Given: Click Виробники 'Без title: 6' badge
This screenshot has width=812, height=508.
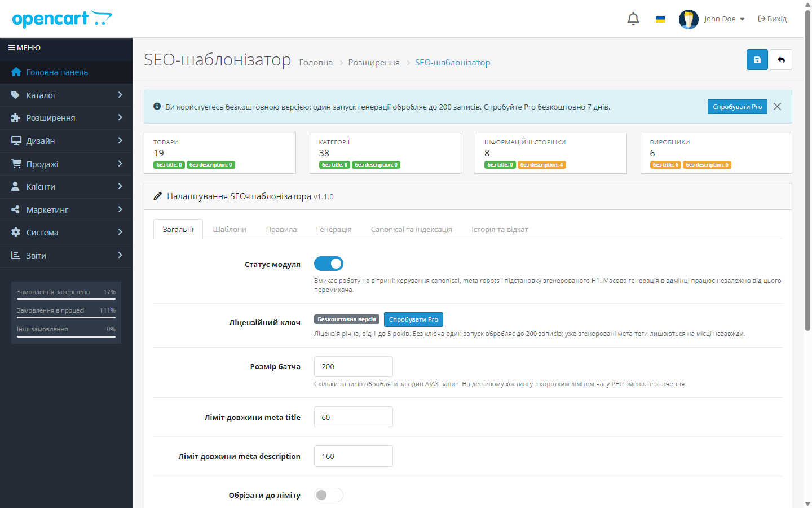Looking at the screenshot, I should [x=666, y=165].
